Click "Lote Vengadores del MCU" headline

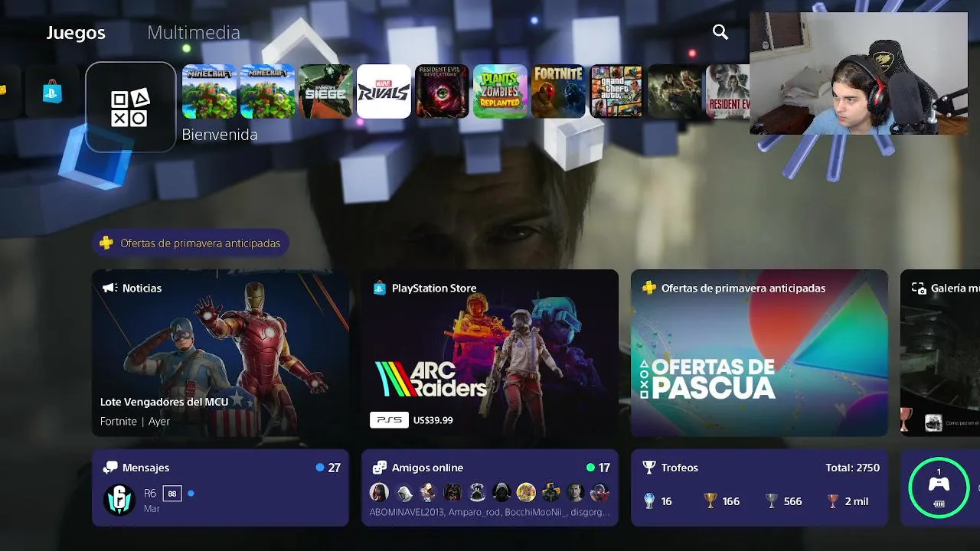164,402
